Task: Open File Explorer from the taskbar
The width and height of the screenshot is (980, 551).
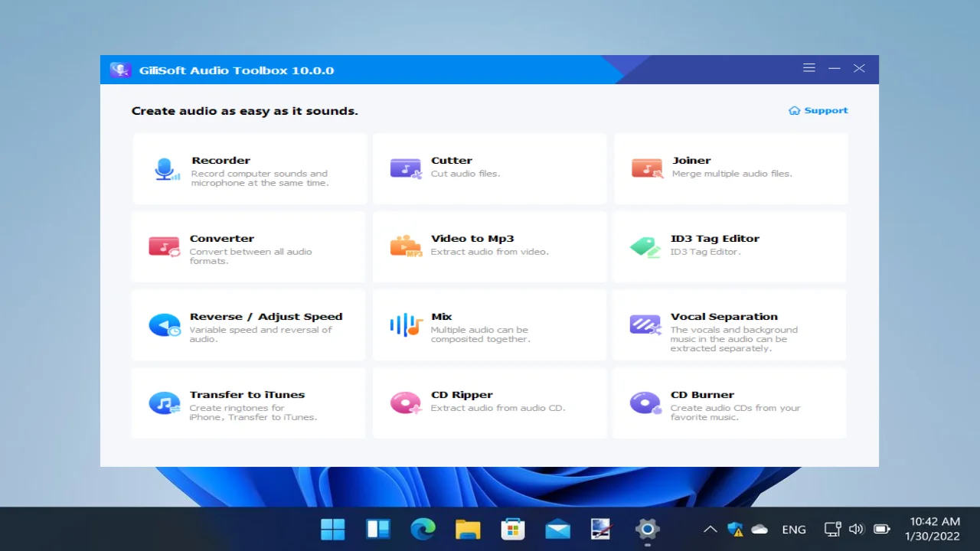Action: (468, 529)
